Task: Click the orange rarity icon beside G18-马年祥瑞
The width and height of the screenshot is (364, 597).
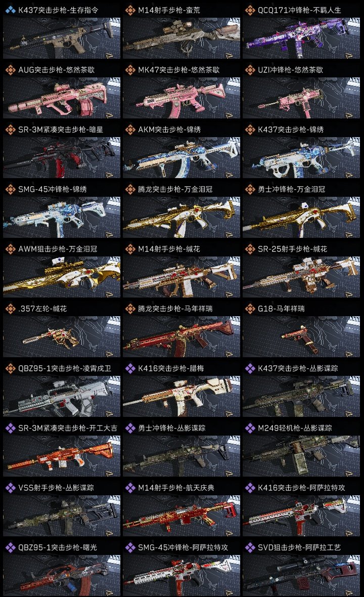Action: click(250, 309)
